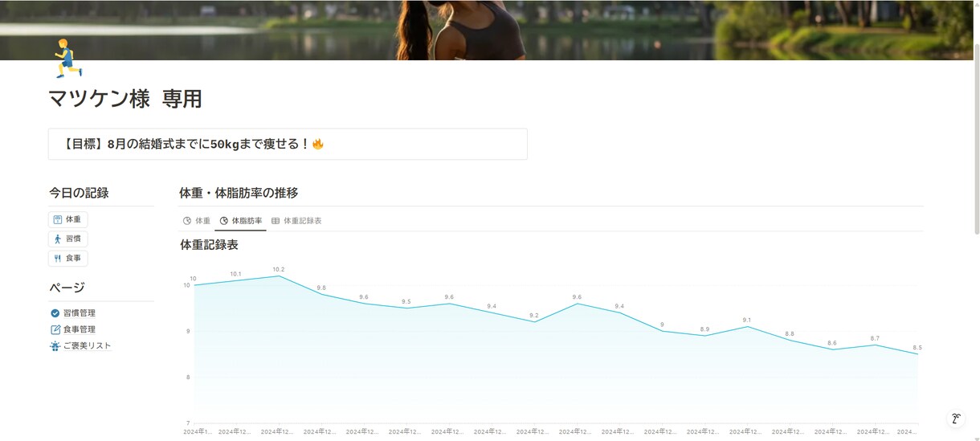Select the 体脂肪率 chart tab
The image size is (980, 441).
[241, 221]
